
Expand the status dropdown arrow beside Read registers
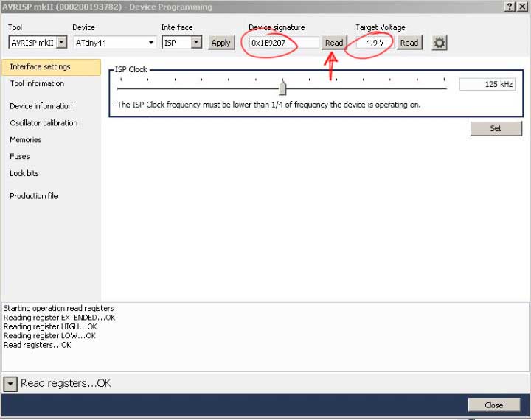coord(10,384)
